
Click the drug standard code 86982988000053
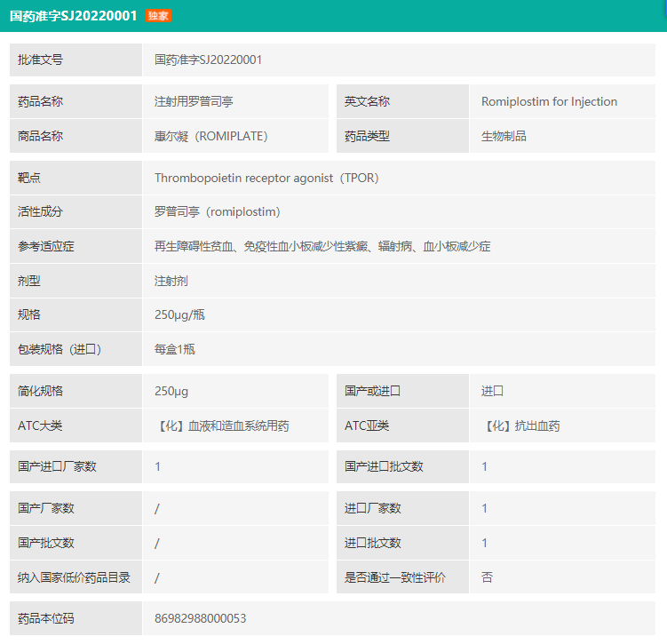coord(201,618)
